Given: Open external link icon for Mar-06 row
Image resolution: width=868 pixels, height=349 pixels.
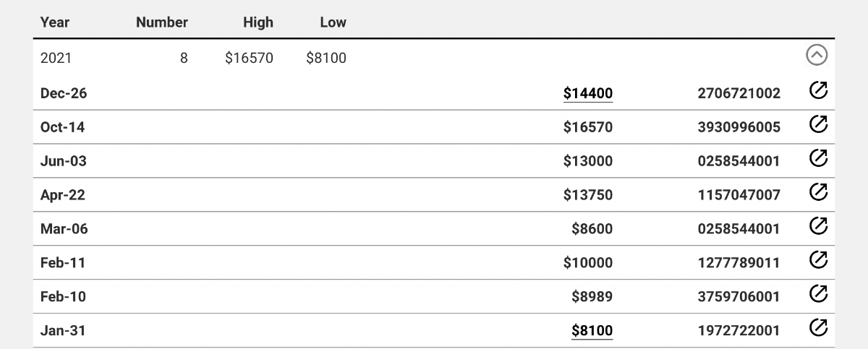Looking at the screenshot, I should pyautogui.click(x=818, y=226).
